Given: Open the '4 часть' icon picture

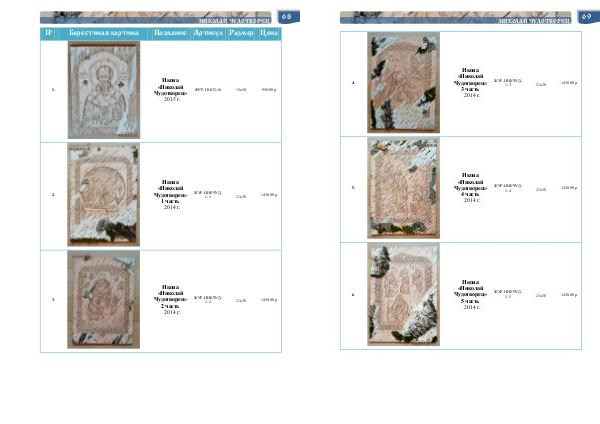Looking at the screenshot, I should click(x=402, y=187).
